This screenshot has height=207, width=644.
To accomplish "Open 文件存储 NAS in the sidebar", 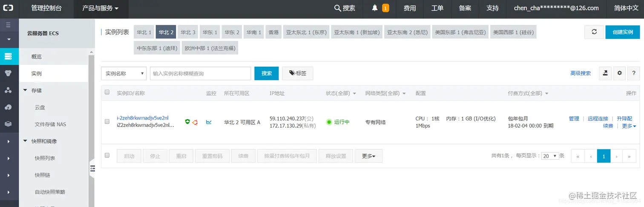I will pyautogui.click(x=50, y=125).
